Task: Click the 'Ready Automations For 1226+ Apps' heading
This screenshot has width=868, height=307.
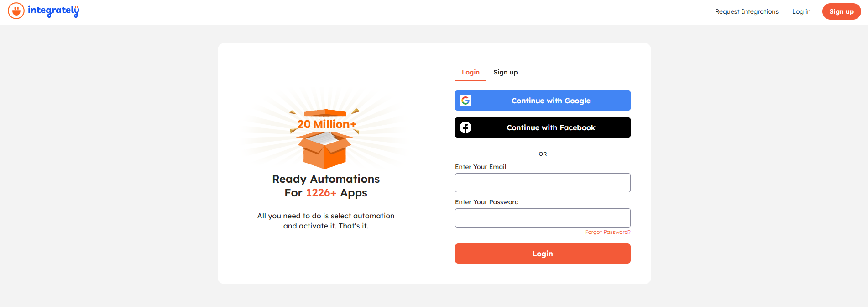Action: tap(326, 185)
